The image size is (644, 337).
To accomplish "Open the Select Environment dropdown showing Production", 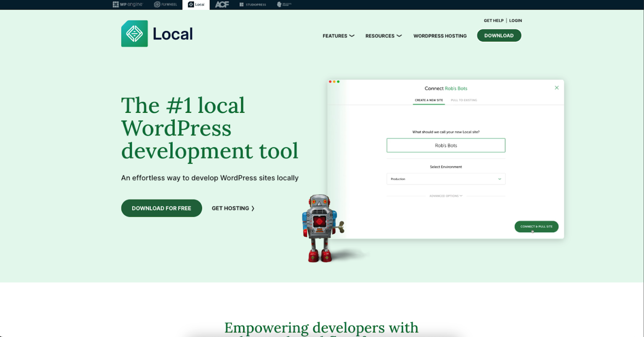I will point(446,179).
